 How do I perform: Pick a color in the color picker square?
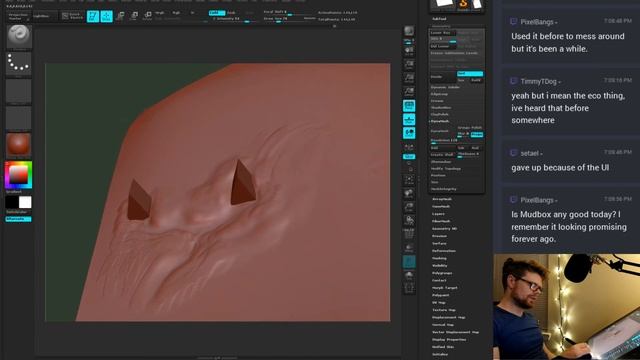[18, 175]
